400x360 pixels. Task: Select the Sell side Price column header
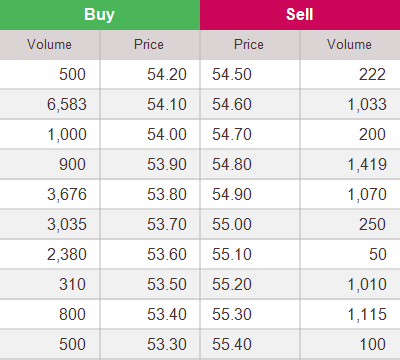(x=249, y=45)
